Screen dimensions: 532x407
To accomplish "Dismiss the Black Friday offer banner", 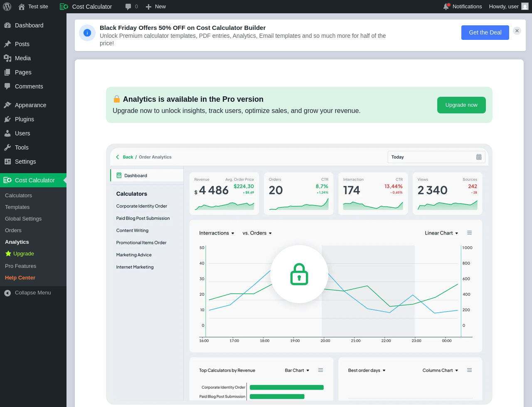I will point(517,31).
